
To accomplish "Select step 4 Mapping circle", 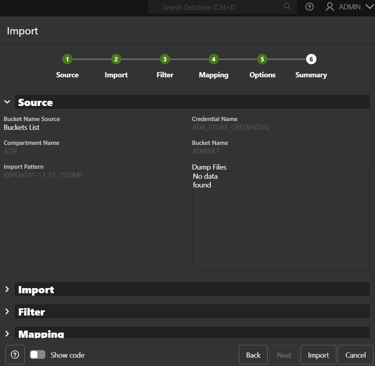I will coord(213,59).
